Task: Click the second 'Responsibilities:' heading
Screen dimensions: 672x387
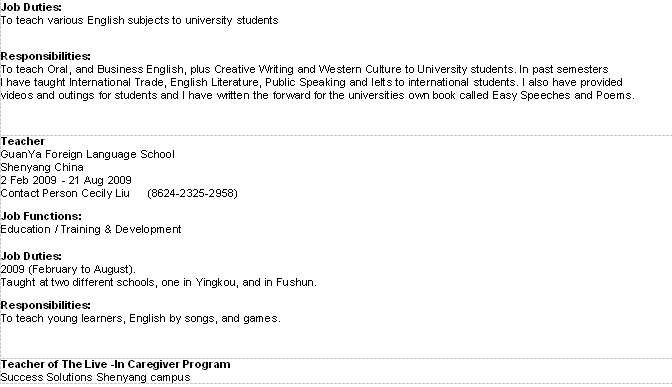Action: point(45,305)
